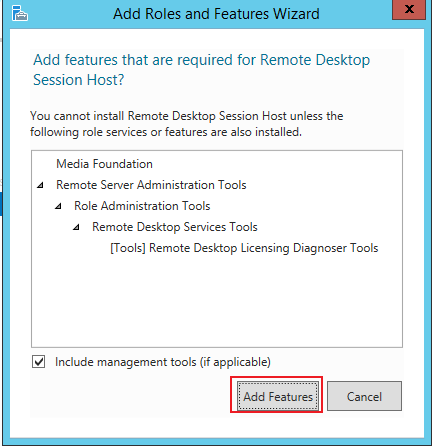Click the empty area of features list
This screenshot has height=446, width=432.
[217, 300]
